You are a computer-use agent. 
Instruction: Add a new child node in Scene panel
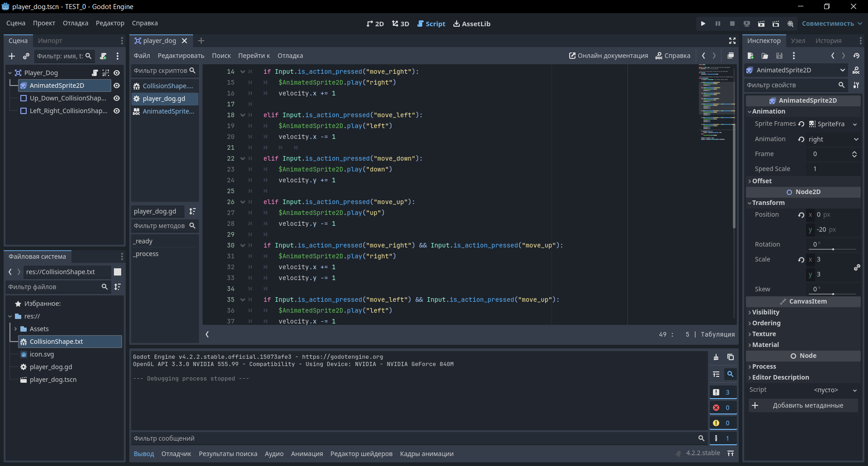point(12,56)
